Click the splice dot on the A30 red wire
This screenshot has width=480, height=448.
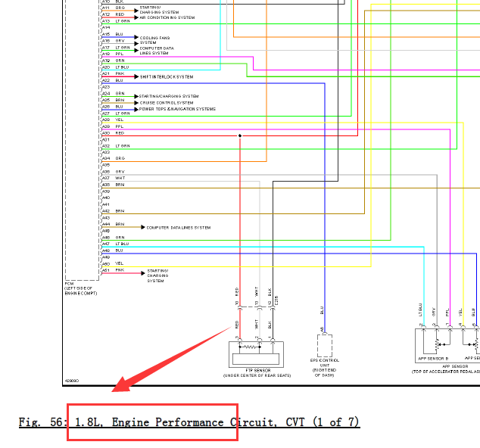pos(240,135)
